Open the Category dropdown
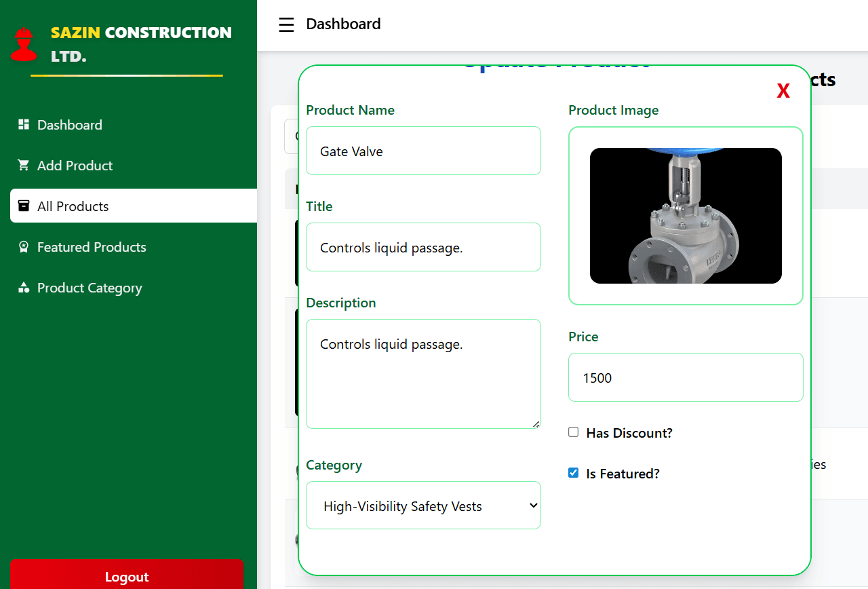868x589 pixels. (423, 505)
